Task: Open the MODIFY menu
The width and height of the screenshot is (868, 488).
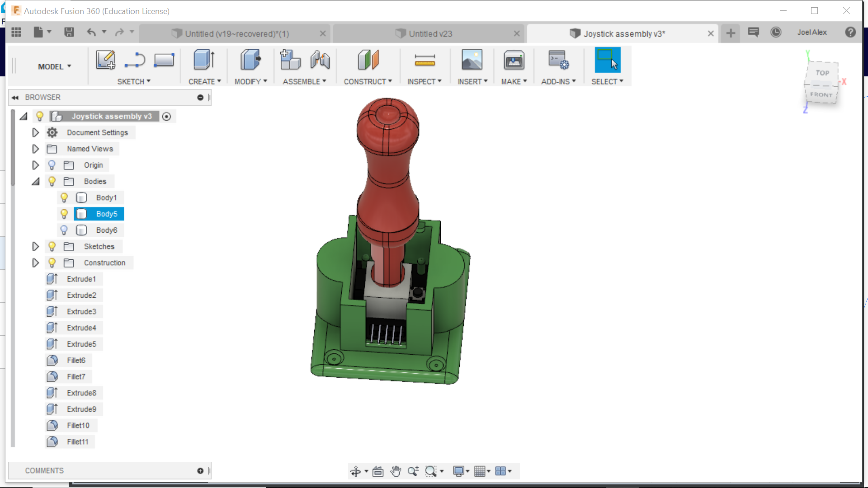Action: coord(250,81)
